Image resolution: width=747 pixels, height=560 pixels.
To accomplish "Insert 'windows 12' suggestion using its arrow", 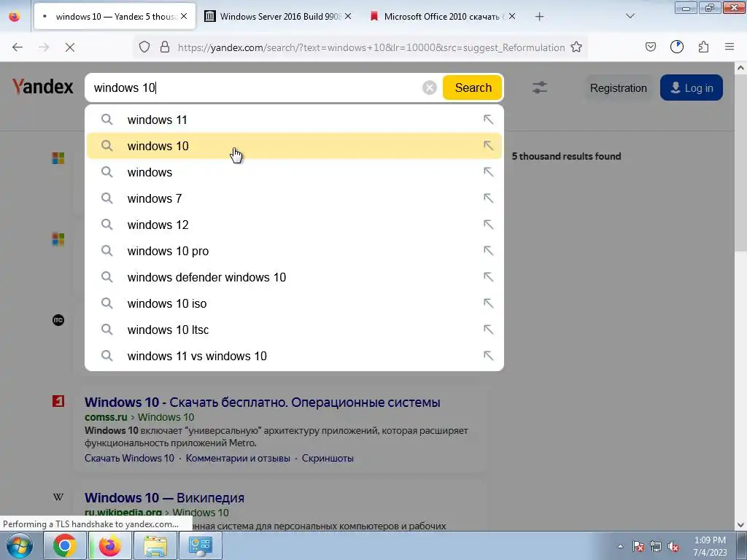I will pos(488,225).
